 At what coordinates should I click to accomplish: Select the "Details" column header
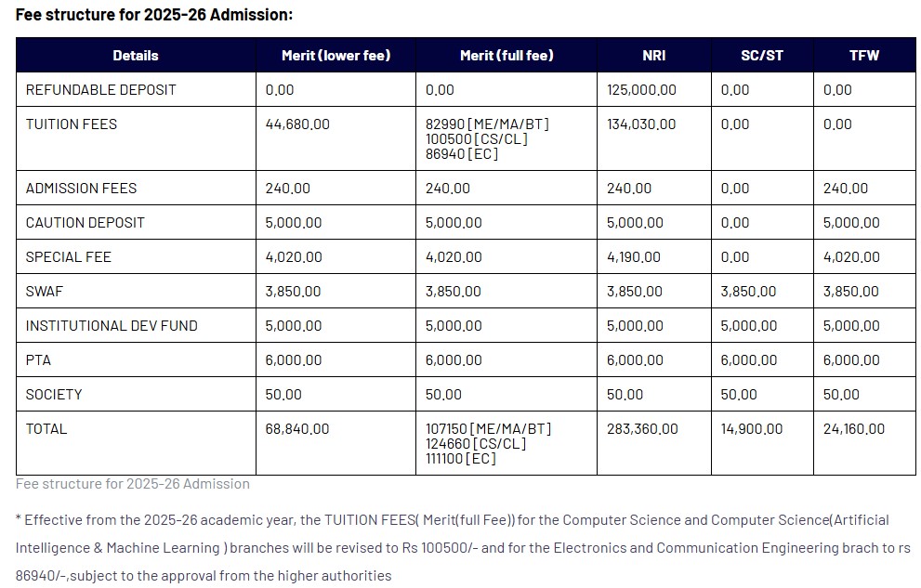point(136,56)
